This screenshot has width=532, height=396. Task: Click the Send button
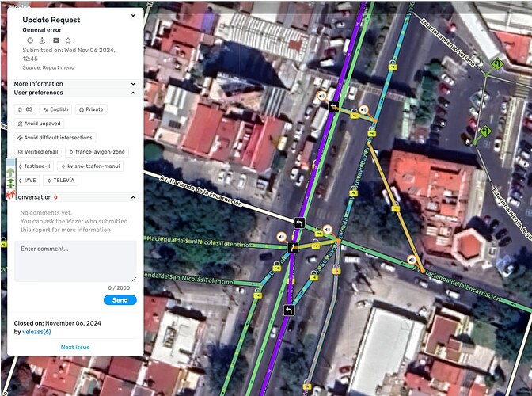pyautogui.click(x=120, y=300)
